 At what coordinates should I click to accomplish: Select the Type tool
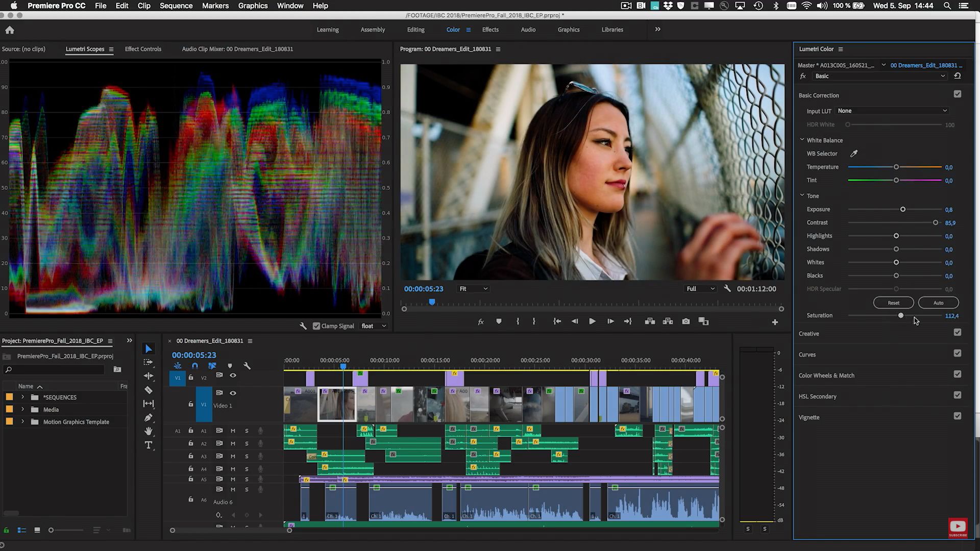[x=149, y=445]
